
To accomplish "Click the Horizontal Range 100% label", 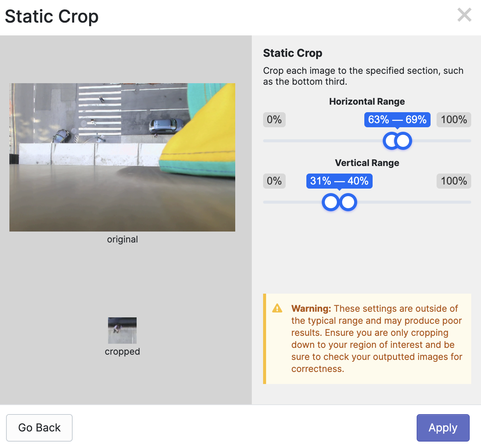I will point(454,120).
